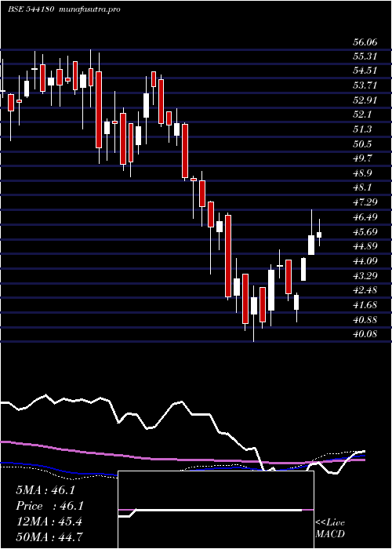392x549 pixels.
Task: Select the 54.51 price axis label
Action: 365,71
